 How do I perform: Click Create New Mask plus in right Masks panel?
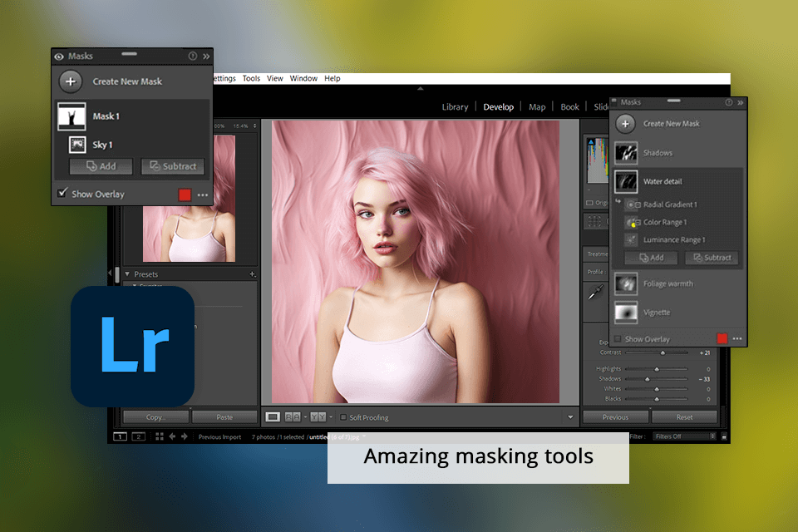click(x=625, y=124)
